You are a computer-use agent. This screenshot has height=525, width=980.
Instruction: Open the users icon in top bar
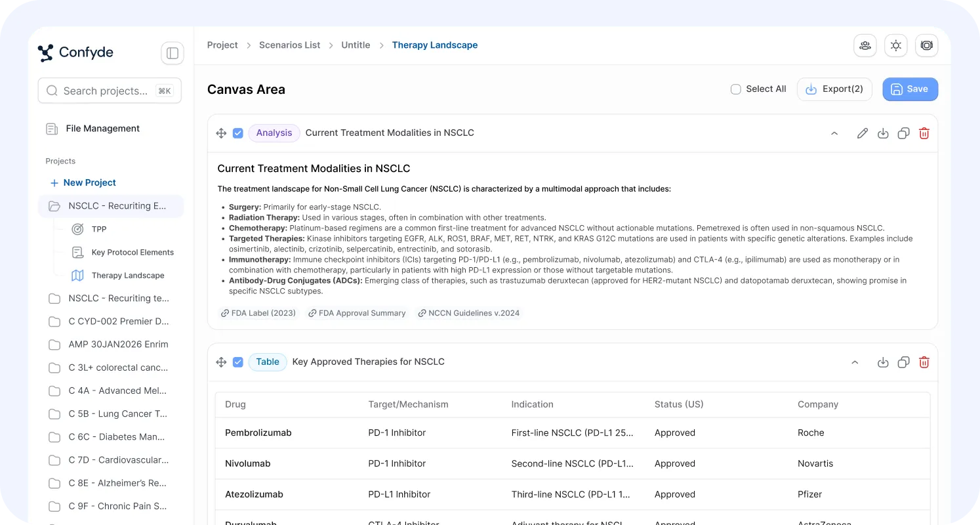[865, 45]
